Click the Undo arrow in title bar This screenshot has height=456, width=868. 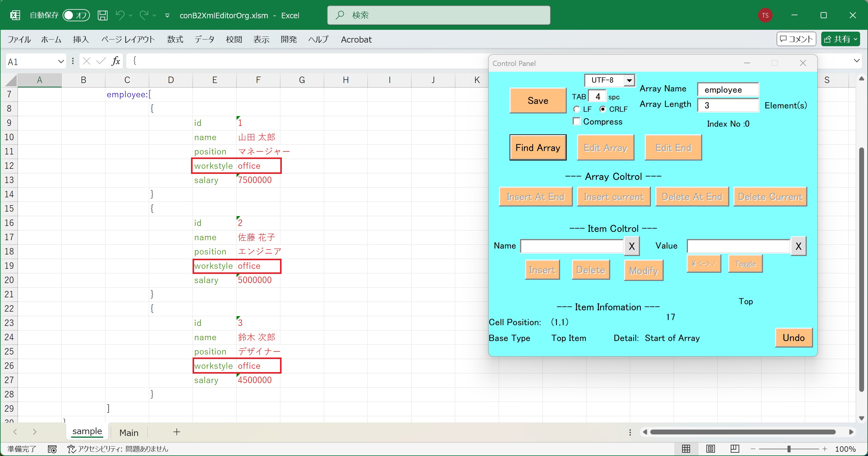pyautogui.click(x=120, y=15)
